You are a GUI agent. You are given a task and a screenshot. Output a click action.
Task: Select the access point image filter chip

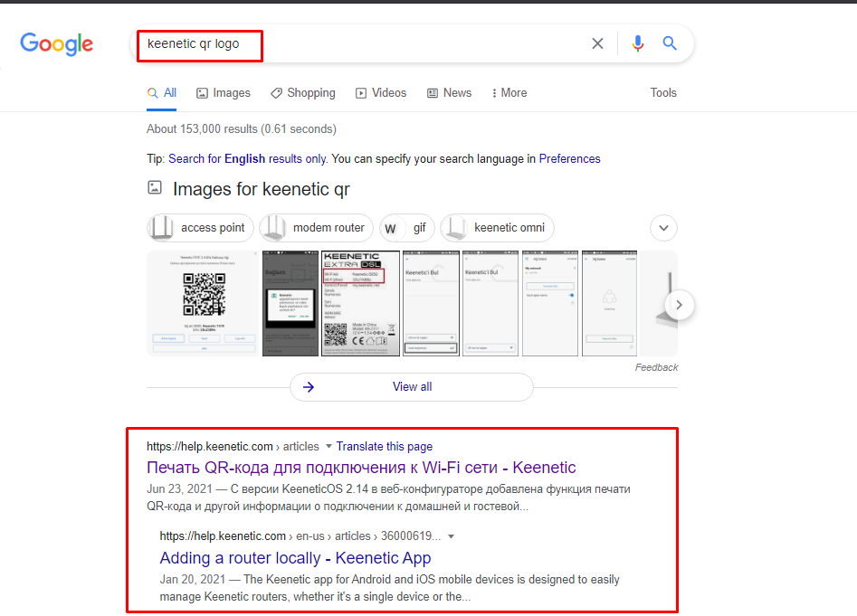point(201,228)
